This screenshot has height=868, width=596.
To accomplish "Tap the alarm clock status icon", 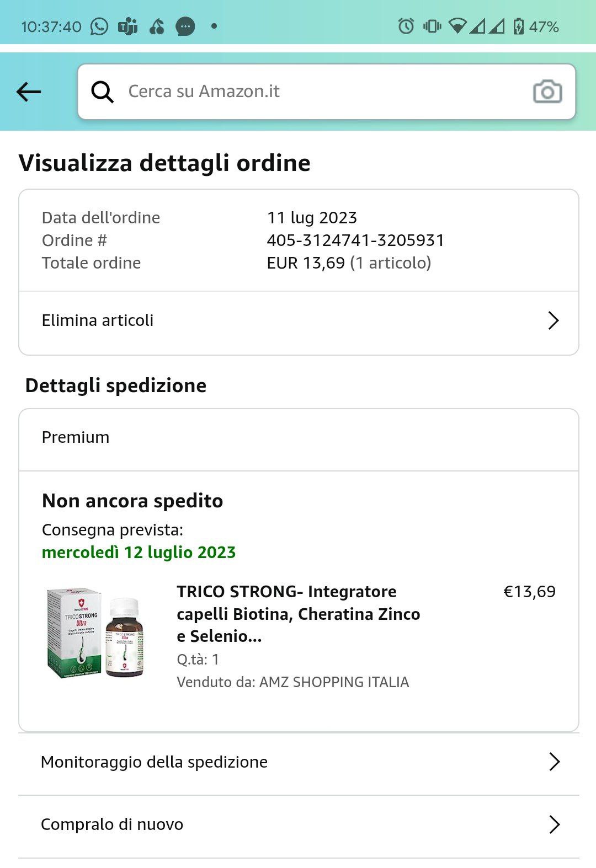I will click(406, 26).
